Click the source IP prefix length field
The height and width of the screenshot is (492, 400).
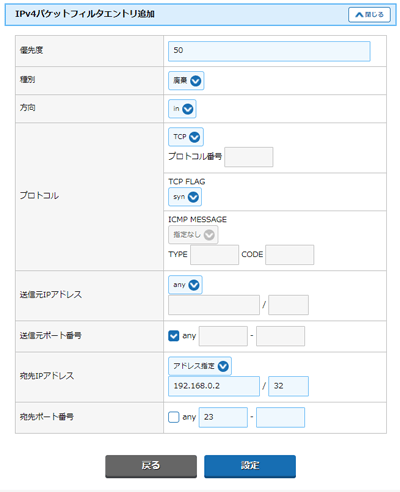pyautogui.click(x=288, y=305)
